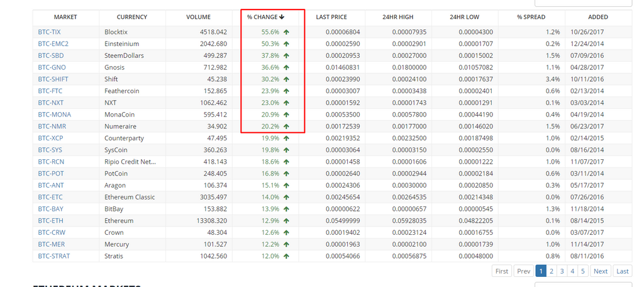Click the 24HR high value 0.01800000
This screenshot has height=287, width=644.
[409, 67]
